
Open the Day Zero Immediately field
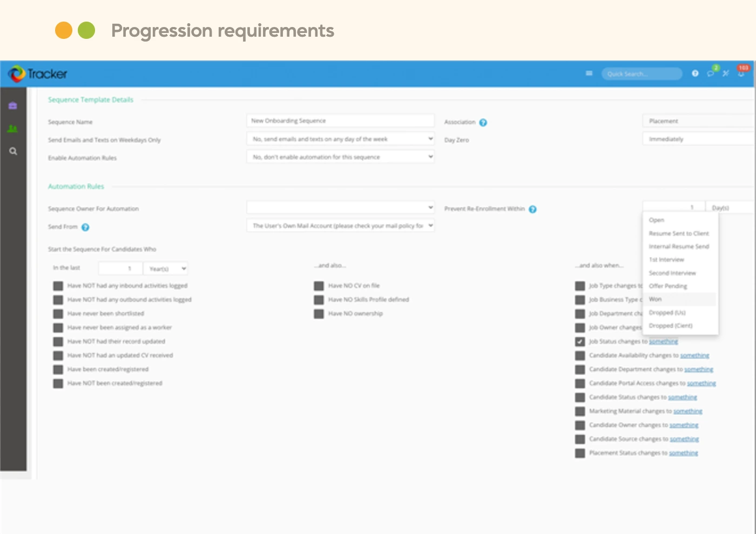pos(699,139)
